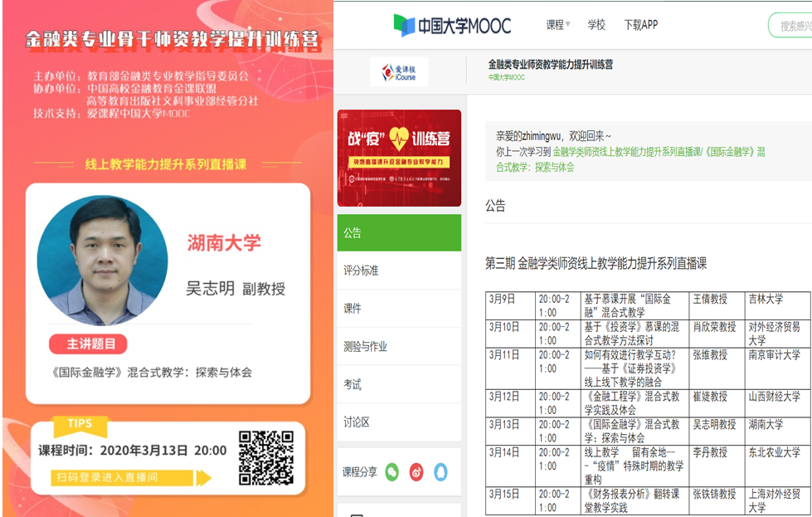Click the small 中国大学MOOC link under the title
This screenshot has height=517, width=812.
pyautogui.click(x=506, y=78)
